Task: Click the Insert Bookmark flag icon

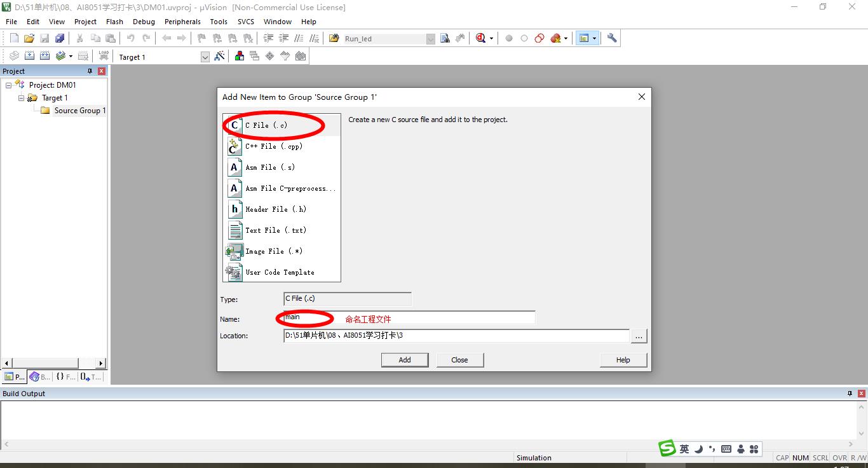Action: pyautogui.click(x=201, y=38)
